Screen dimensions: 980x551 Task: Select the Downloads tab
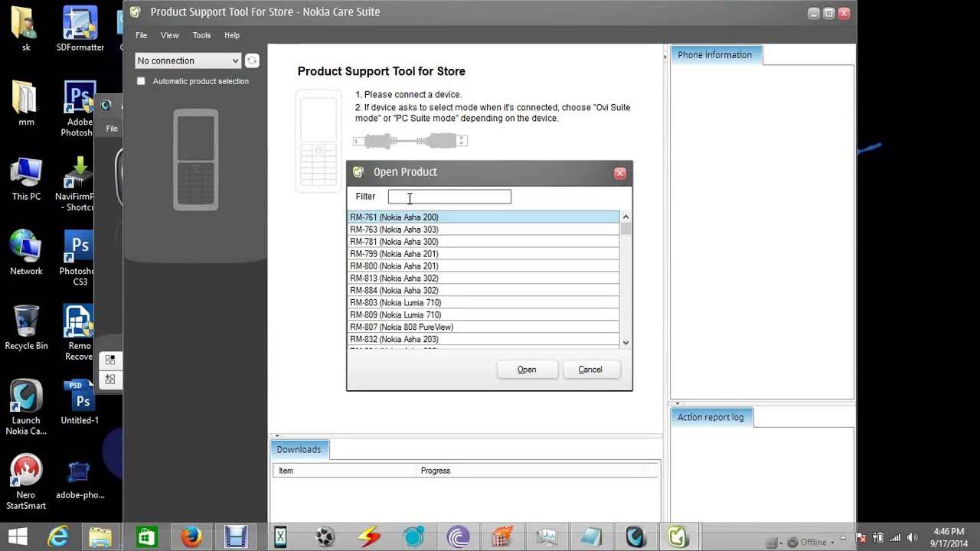(299, 449)
